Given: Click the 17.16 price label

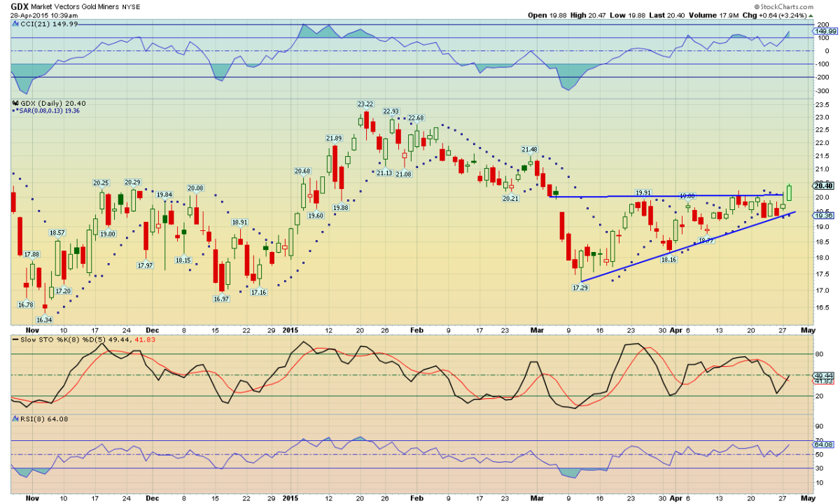Looking at the screenshot, I should point(259,292).
